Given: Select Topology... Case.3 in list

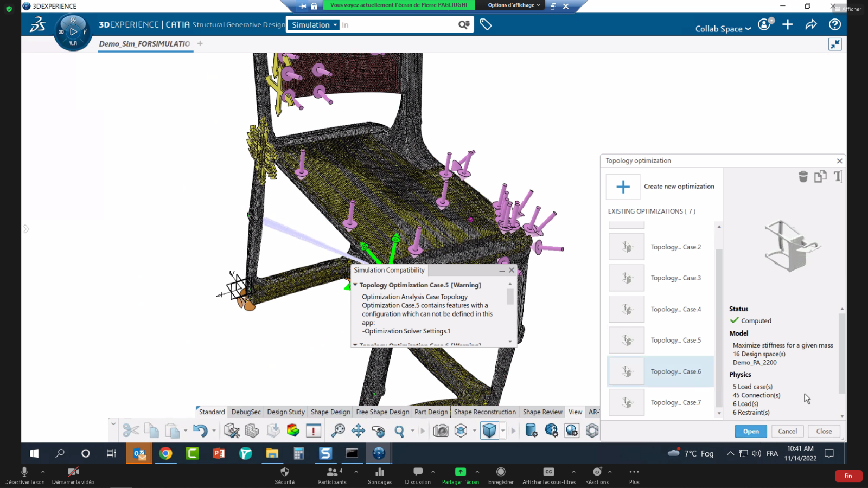Looking at the screenshot, I should (x=660, y=278).
